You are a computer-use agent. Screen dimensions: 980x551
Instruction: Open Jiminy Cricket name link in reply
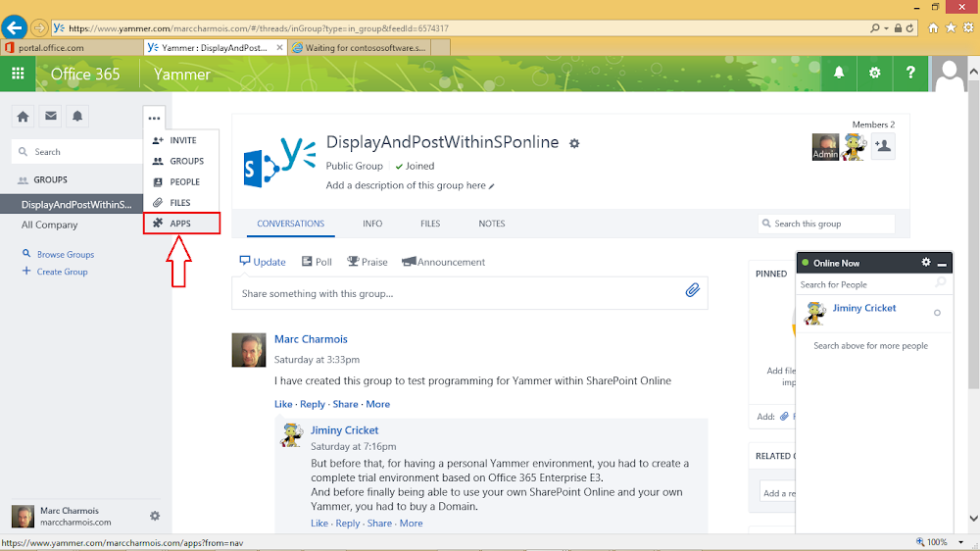point(344,430)
